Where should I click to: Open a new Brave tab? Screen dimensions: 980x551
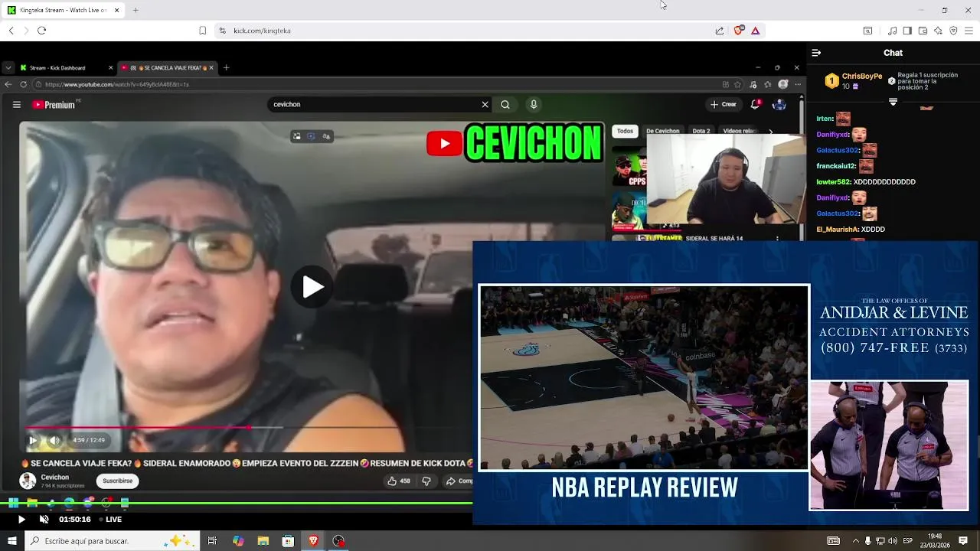pyautogui.click(x=136, y=10)
